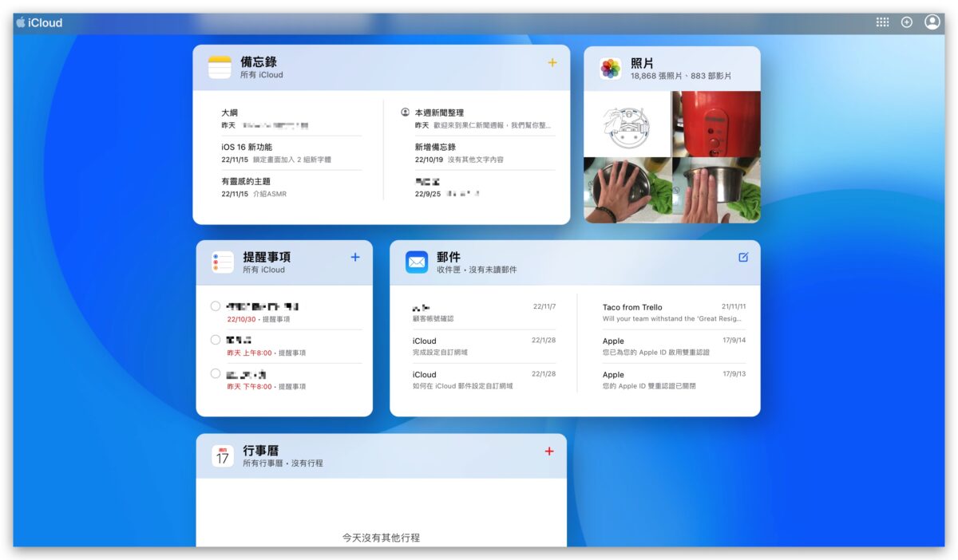Image resolution: width=958 pixels, height=560 pixels.
Task: Open the Photos app icon
Action: click(611, 69)
